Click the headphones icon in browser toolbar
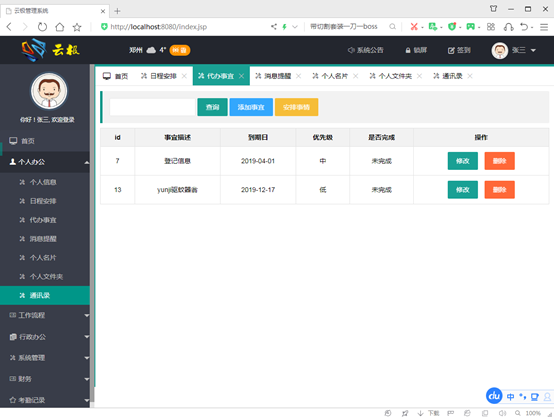The width and height of the screenshot is (554, 419). tap(508, 27)
